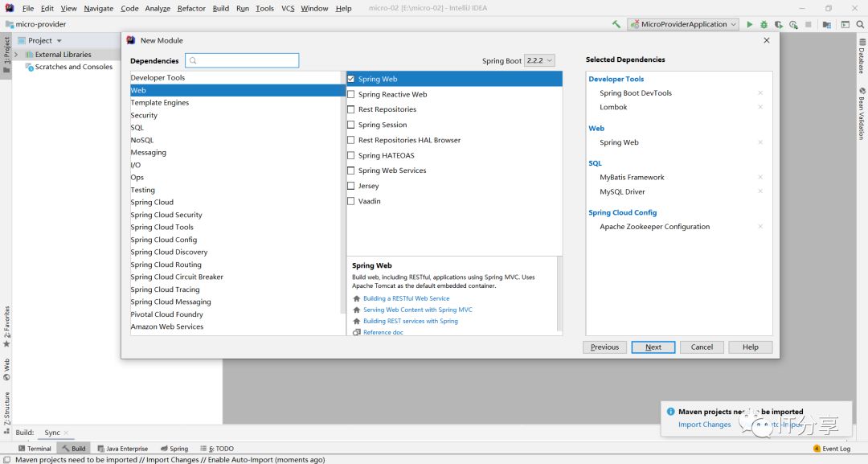
Task: Close the New Module dialog
Action: coord(766,40)
